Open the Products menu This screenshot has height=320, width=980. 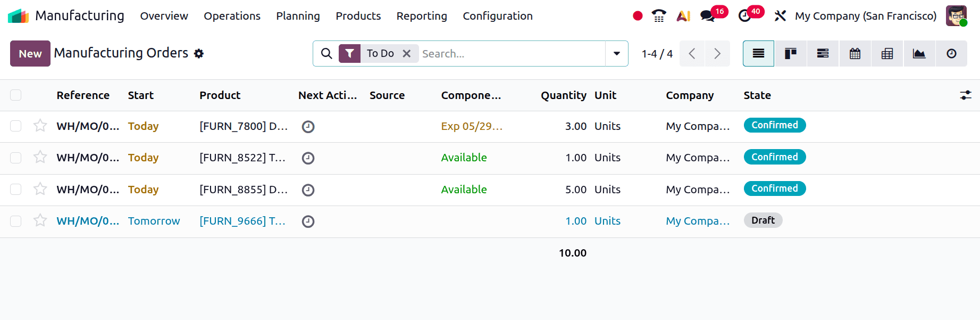[358, 16]
